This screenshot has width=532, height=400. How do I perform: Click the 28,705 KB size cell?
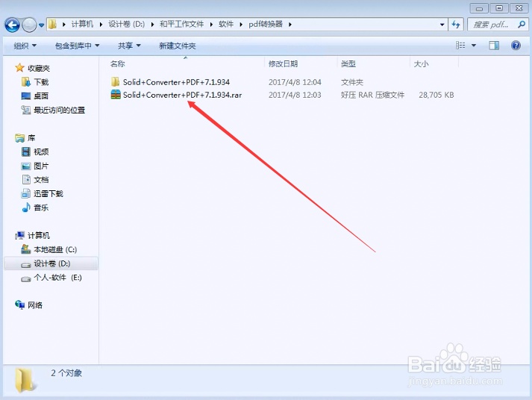coord(436,95)
